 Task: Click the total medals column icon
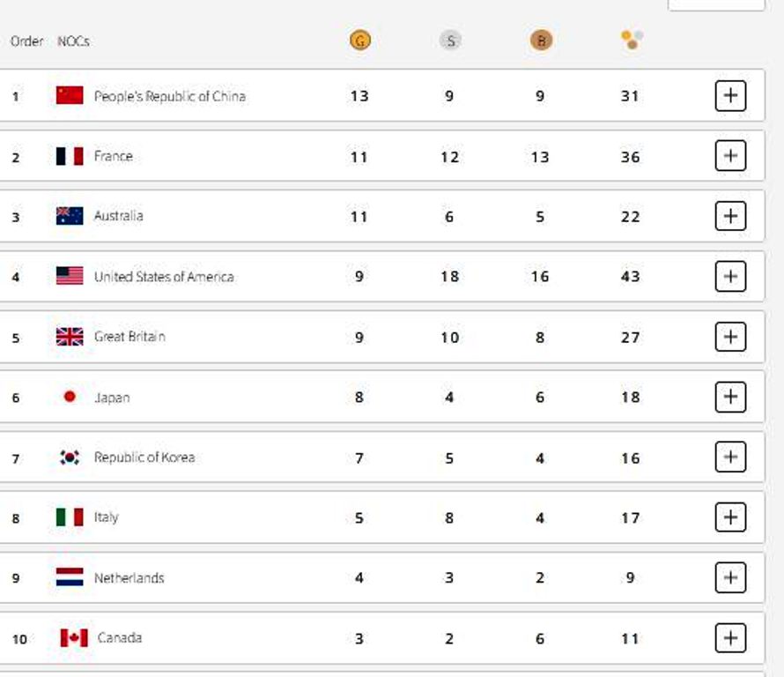632,40
